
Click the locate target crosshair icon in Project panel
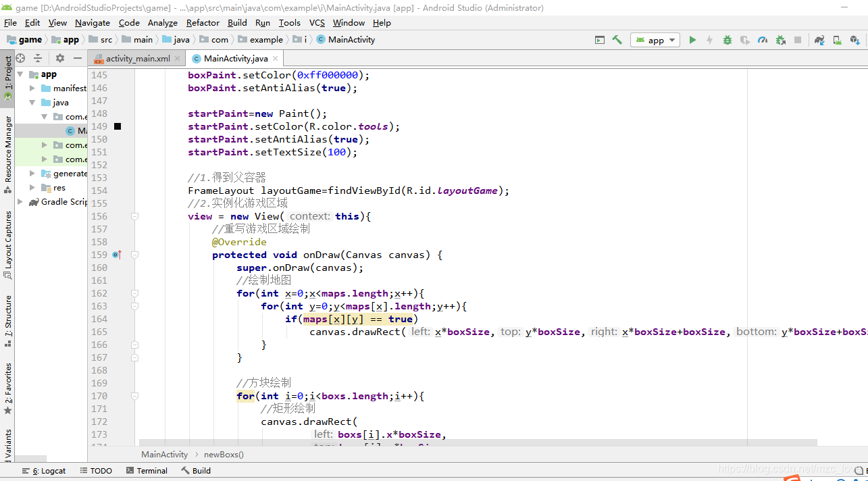pos(20,58)
